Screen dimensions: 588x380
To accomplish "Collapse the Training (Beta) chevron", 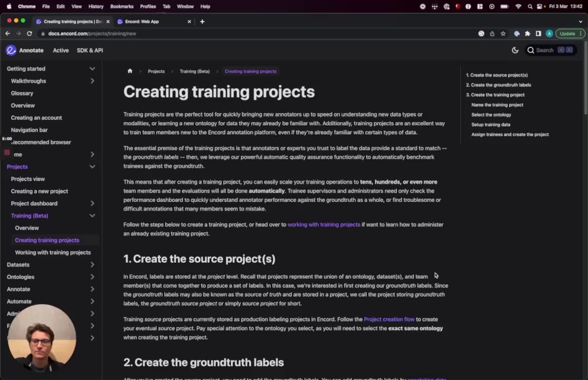I will 92,216.
